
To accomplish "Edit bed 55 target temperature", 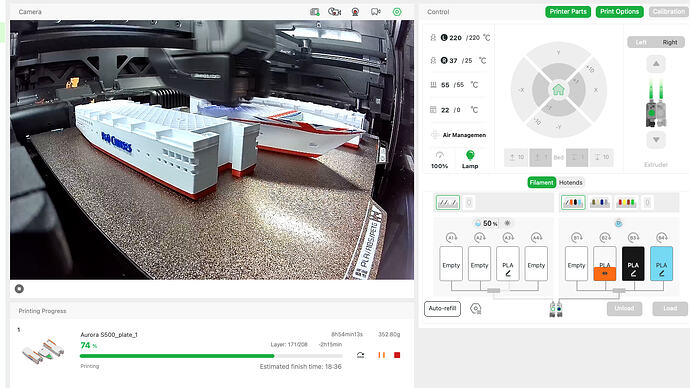I will click(459, 85).
